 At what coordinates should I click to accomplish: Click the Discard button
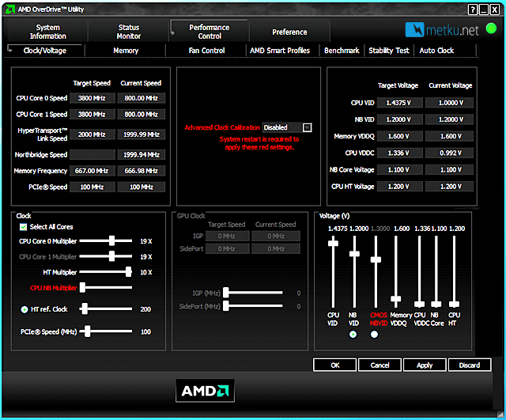click(470, 365)
